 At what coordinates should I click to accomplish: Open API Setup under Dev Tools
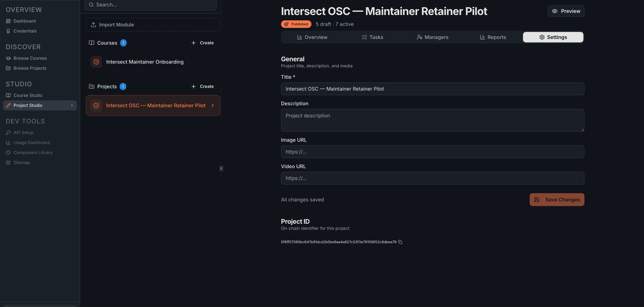[x=23, y=132]
